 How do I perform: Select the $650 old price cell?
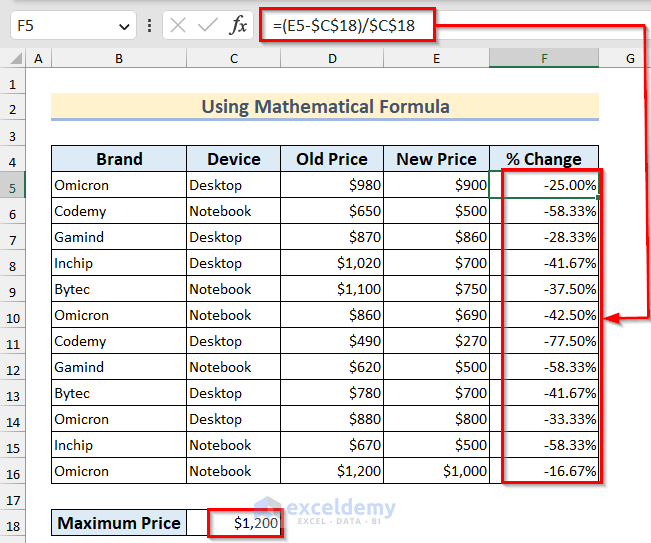coord(332,211)
